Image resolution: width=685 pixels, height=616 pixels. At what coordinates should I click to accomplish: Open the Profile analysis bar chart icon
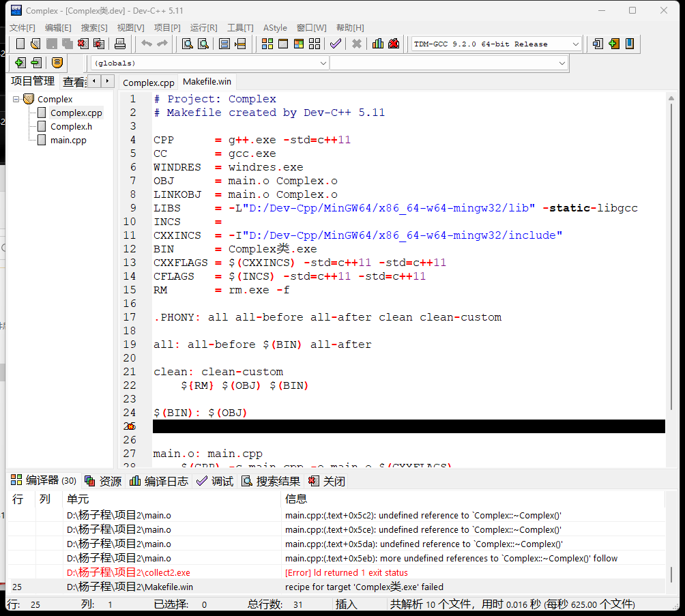point(378,44)
